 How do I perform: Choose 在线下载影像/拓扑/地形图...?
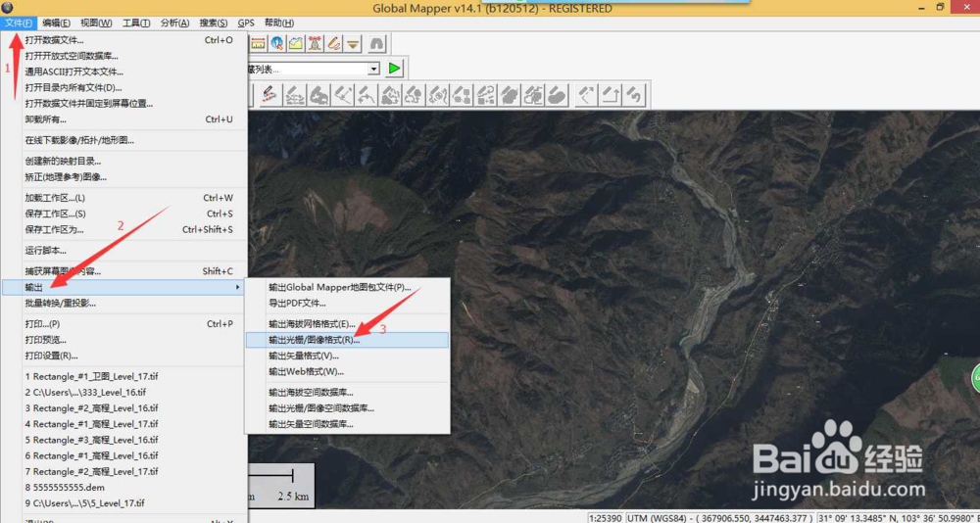[123, 141]
